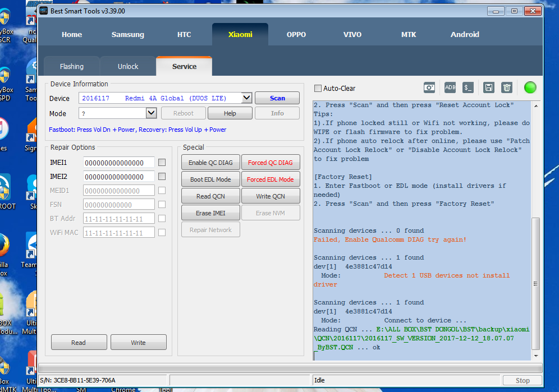559x392 pixels.
Task: Click the red 'Failed, Enable Qualcomm DIAG' log line
Action: click(x=390, y=239)
